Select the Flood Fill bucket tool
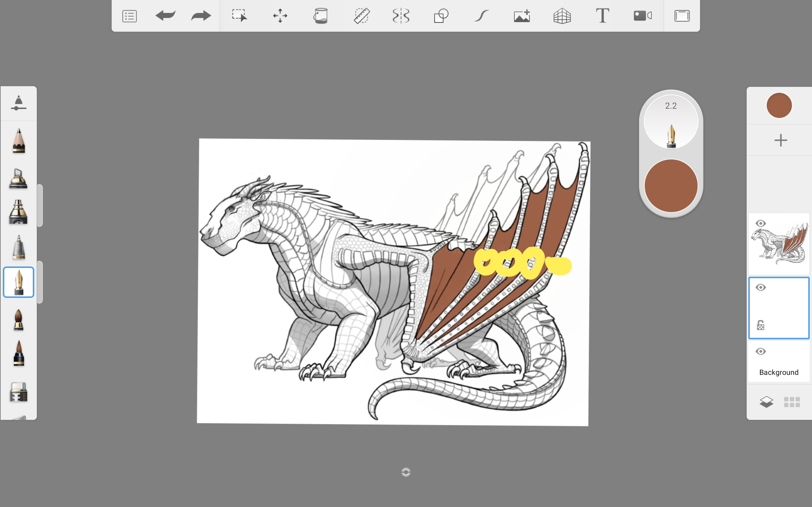Viewport: 812px width, 507px height. click(x=320, y=16)
